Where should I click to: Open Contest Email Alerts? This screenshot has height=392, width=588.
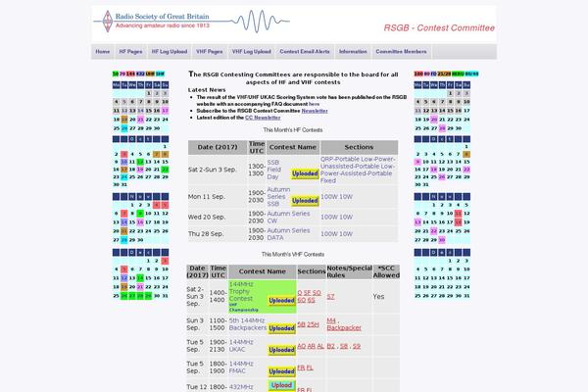[x=305, y=52]
